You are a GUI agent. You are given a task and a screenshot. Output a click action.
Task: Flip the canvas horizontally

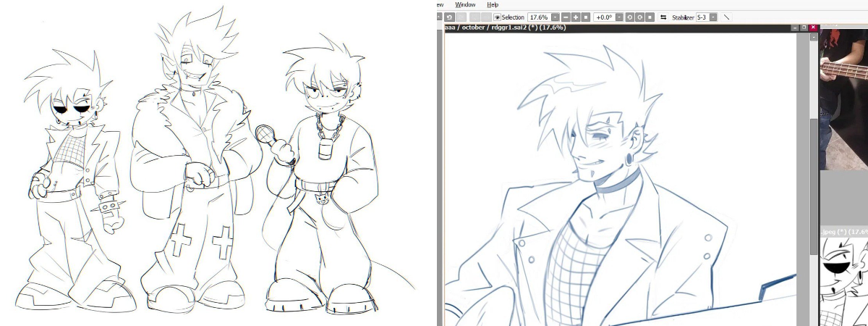click(x=663, y=17)
